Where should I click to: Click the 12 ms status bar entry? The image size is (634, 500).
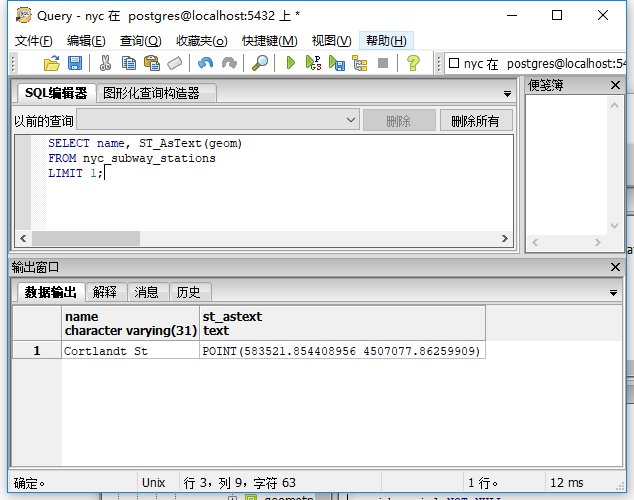566,482
